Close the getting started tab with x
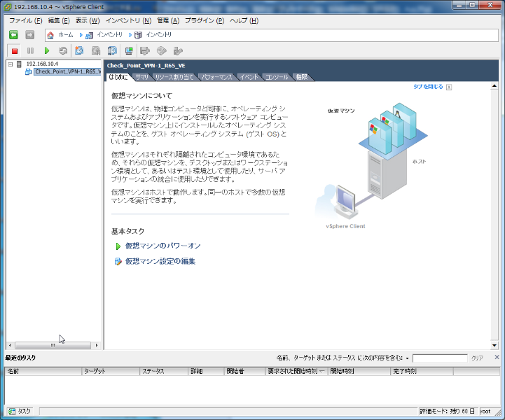 449,87
